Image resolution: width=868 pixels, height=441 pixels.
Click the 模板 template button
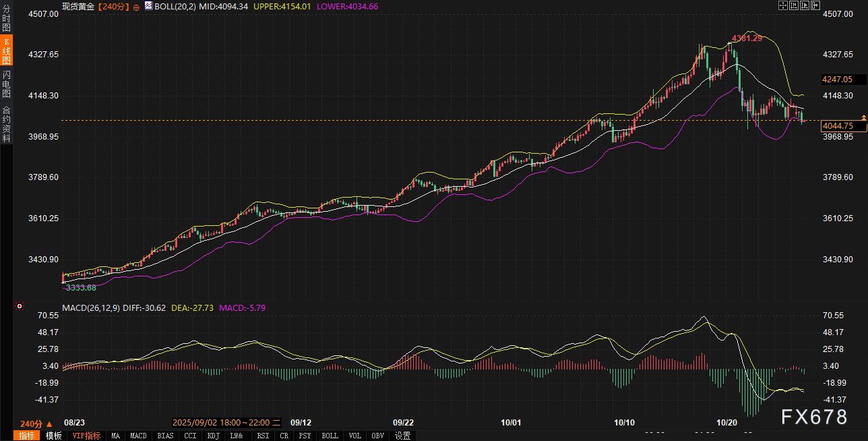tap(53, 436)
